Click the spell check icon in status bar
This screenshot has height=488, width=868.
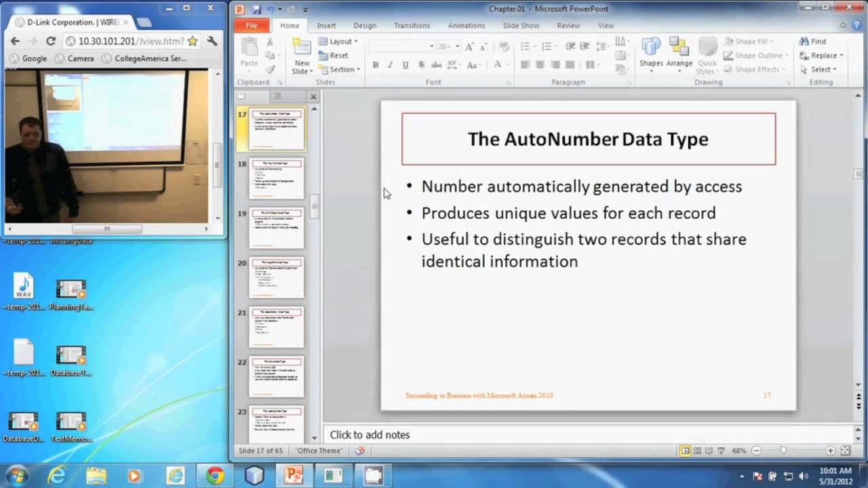(360, 451)
